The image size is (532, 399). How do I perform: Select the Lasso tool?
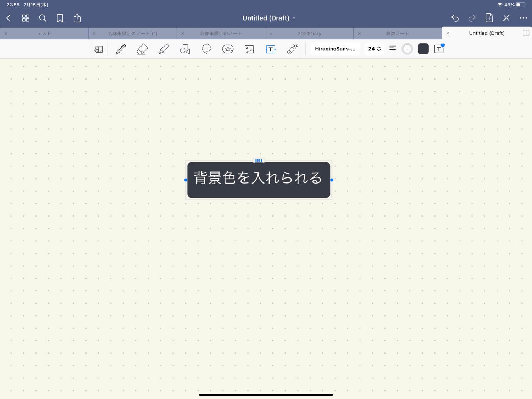point(206,49)
